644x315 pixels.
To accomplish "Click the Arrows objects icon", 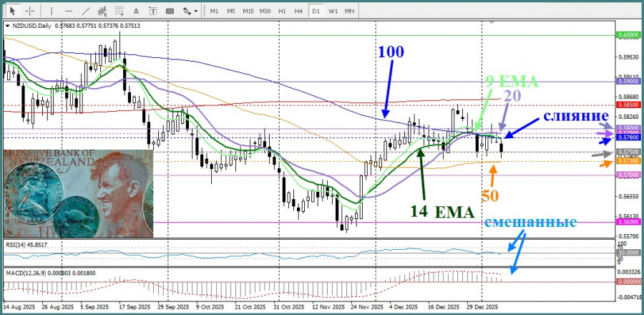I will (187, 11).
